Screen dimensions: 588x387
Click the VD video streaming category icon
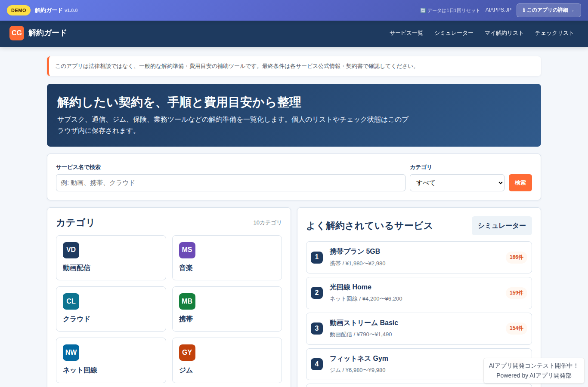pyautogui.click(x=71, y=250)
